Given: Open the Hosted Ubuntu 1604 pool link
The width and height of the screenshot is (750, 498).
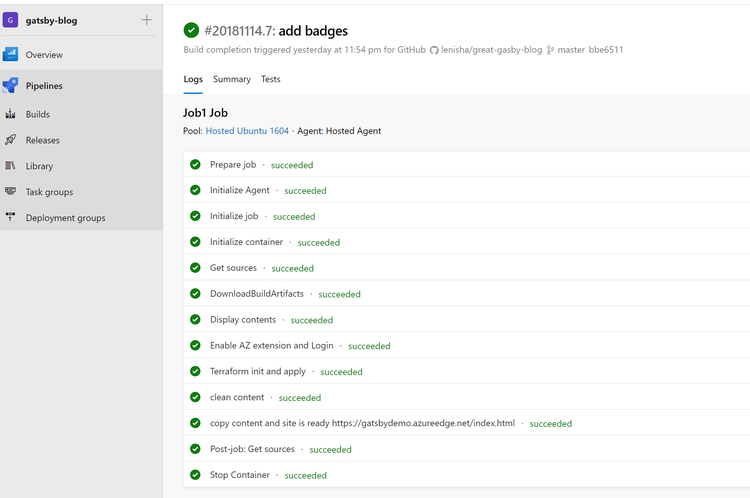Looking at the screenshot, I should (247, 131).
